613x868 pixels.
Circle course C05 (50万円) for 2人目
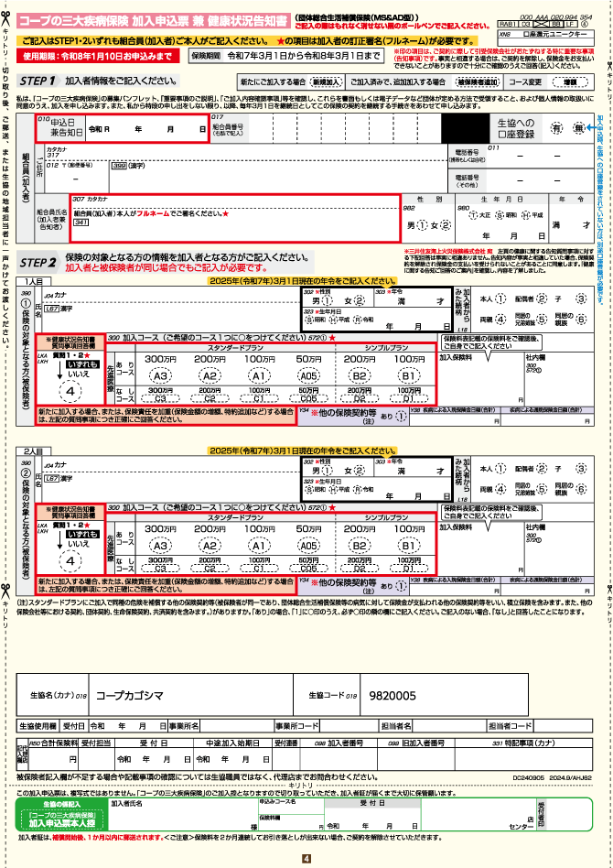point(308,568)
